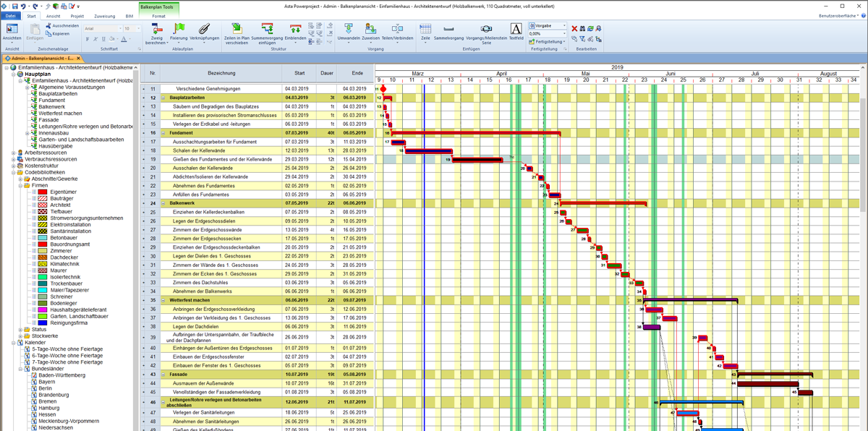
Task: Open the Datei menu tab
Action: [x=12, y=15]
